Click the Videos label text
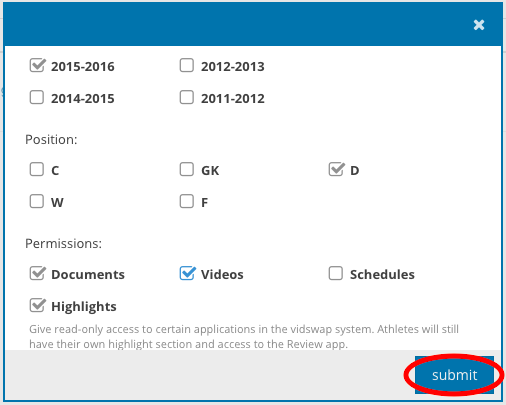The image size is (506, 405). (x=222, y=274)
